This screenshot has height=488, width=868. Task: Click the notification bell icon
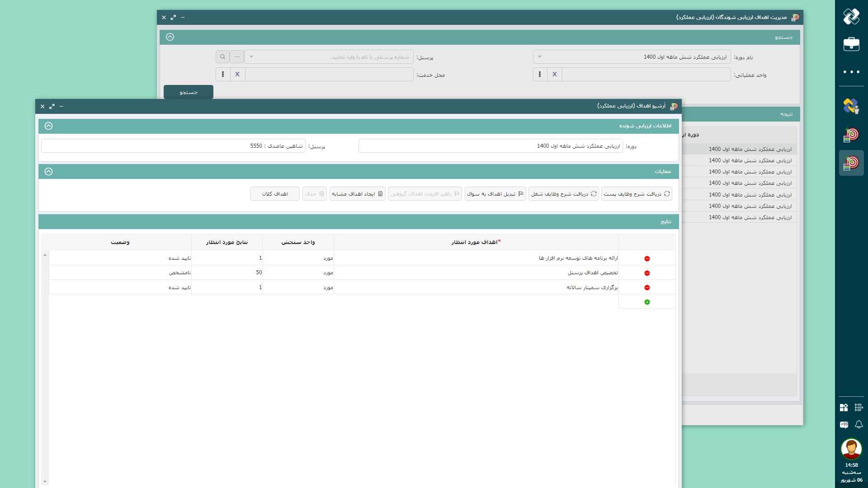(859, 424)
